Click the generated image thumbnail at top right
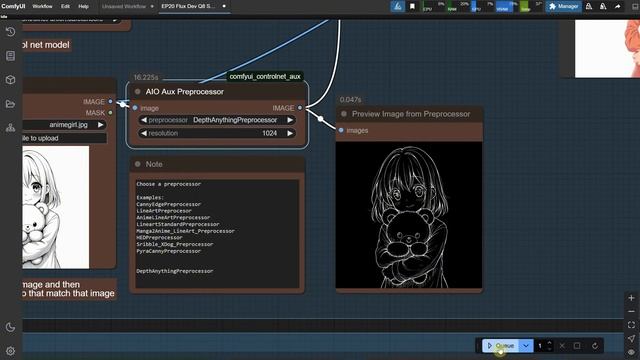Image resolution: width=640 pixels, height=360 pixels. (607, 49)
